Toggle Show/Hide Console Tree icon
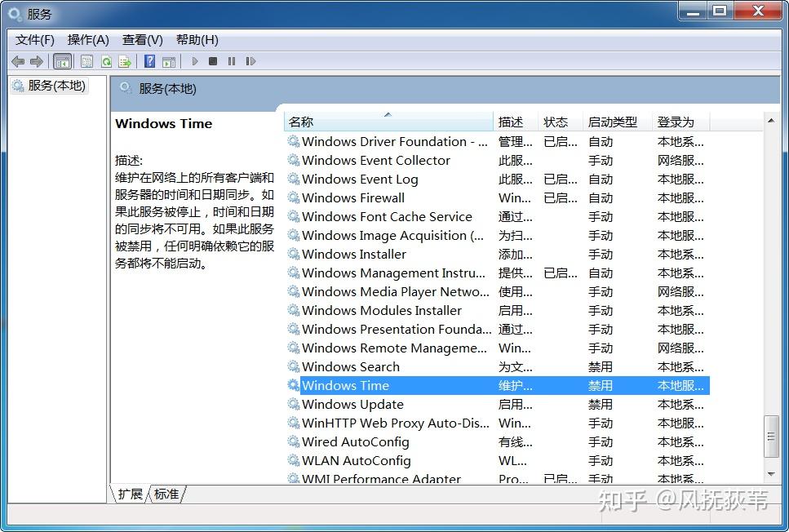This screenshot has height=532, width=789. point(62,61)
